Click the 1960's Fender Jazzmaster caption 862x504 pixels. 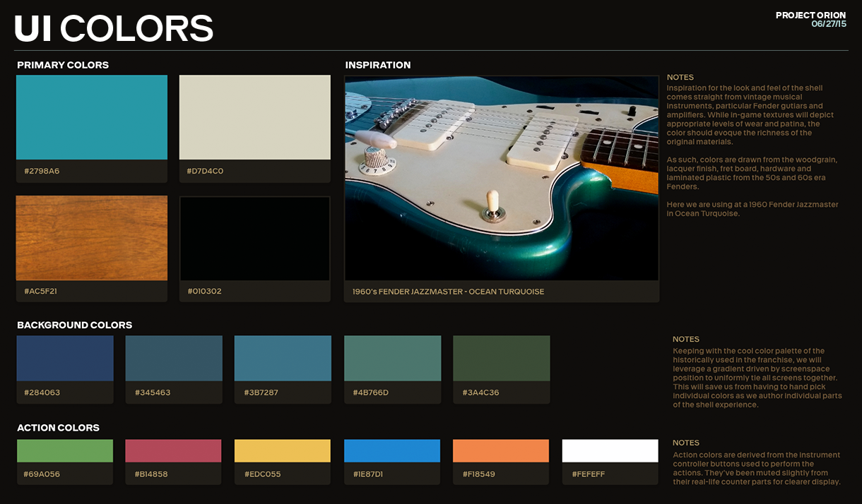tap(448, 292)
